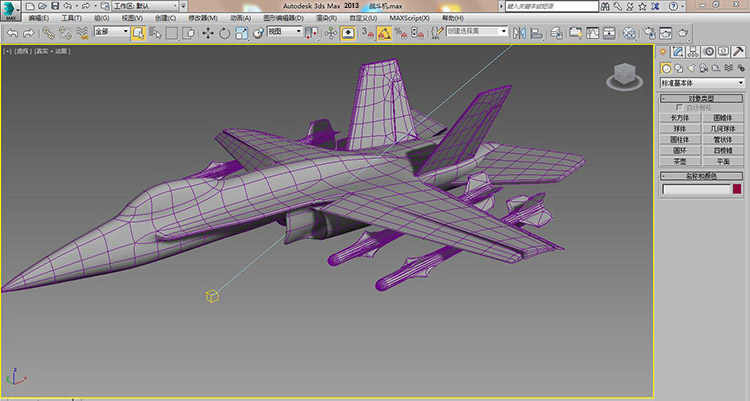
Task: Click the ViewCube in the viewport
Action: (x=622, y=74)
